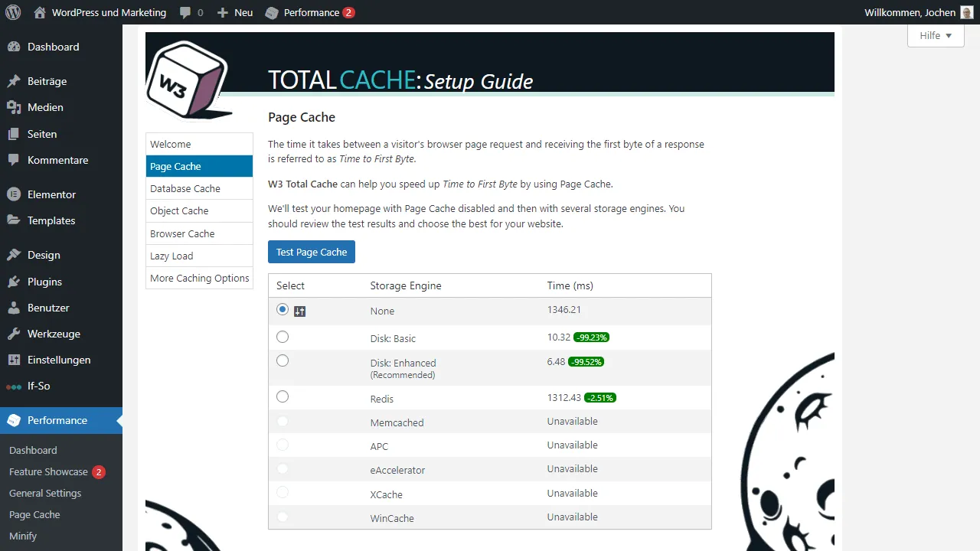Select the None storage engine radio
The width and height of the screenshot is (980, 551).
[283, 309]
